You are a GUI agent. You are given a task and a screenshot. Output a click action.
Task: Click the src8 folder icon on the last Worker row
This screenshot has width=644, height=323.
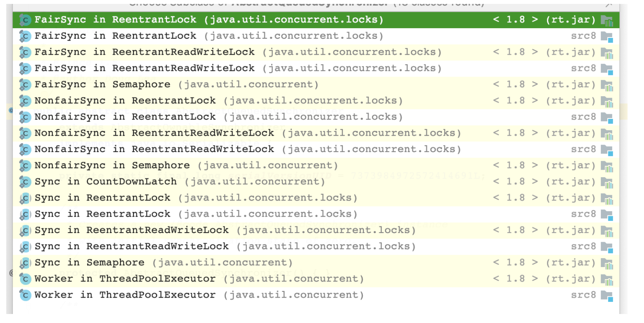tap(606, 295)
